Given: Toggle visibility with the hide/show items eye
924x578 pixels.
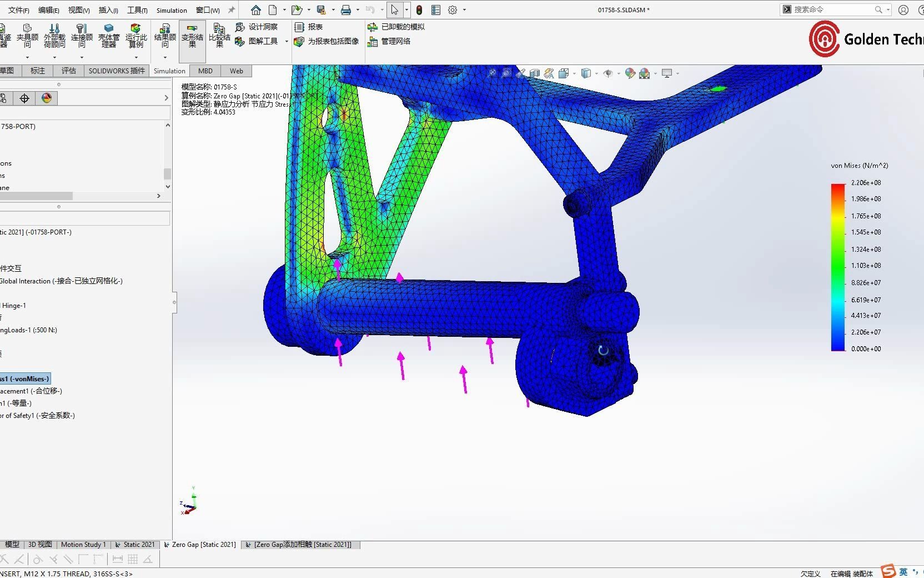Looking at the screenshot, I should tap(609, 73).
